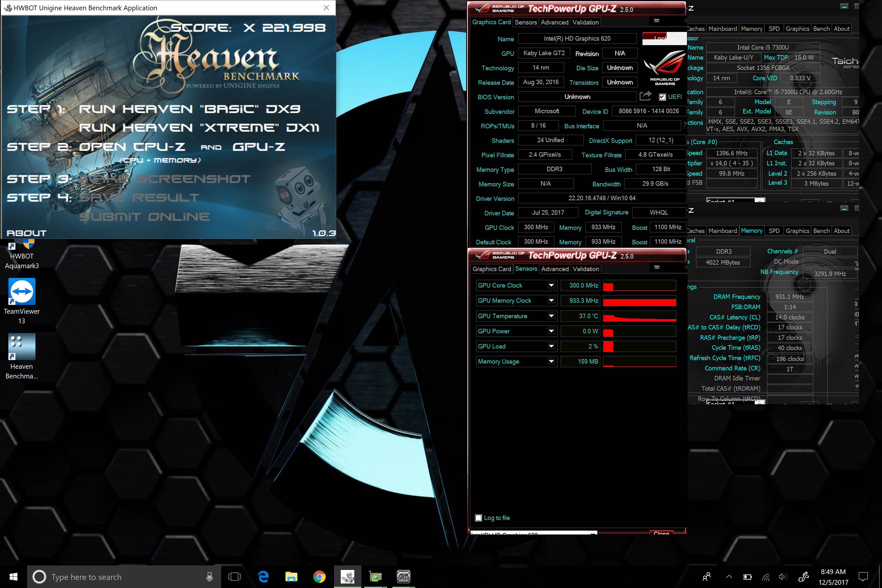Open About tab in lower CPU-Z window
Screen dimensions: 882x588
pos(841,231)
